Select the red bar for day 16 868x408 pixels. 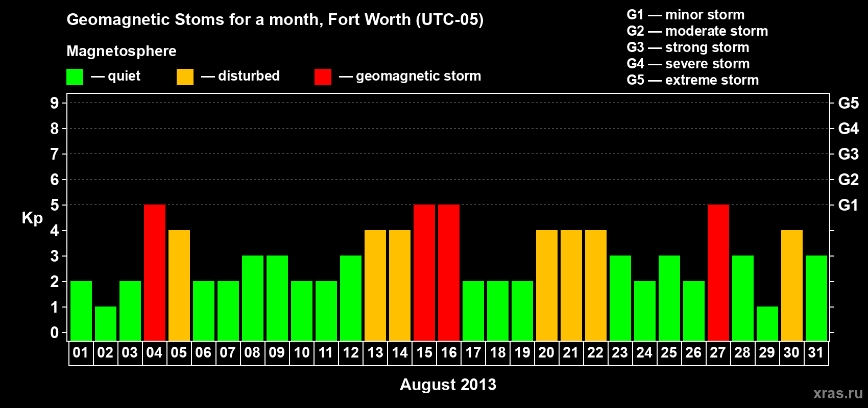(449, 272)
